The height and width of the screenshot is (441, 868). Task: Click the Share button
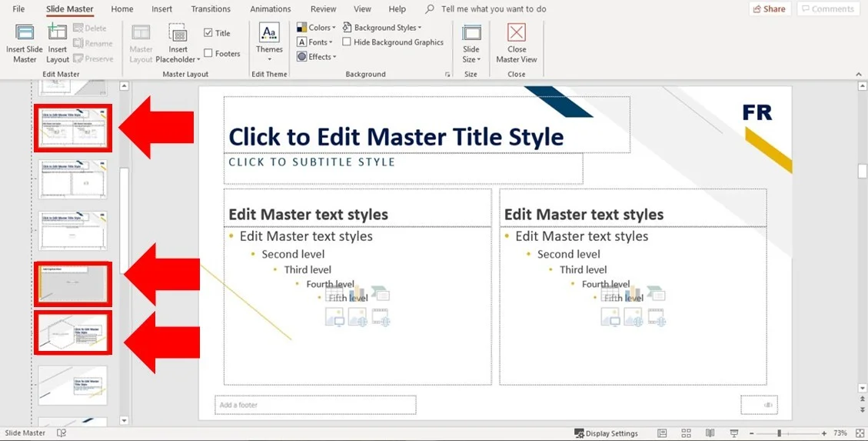770,9
